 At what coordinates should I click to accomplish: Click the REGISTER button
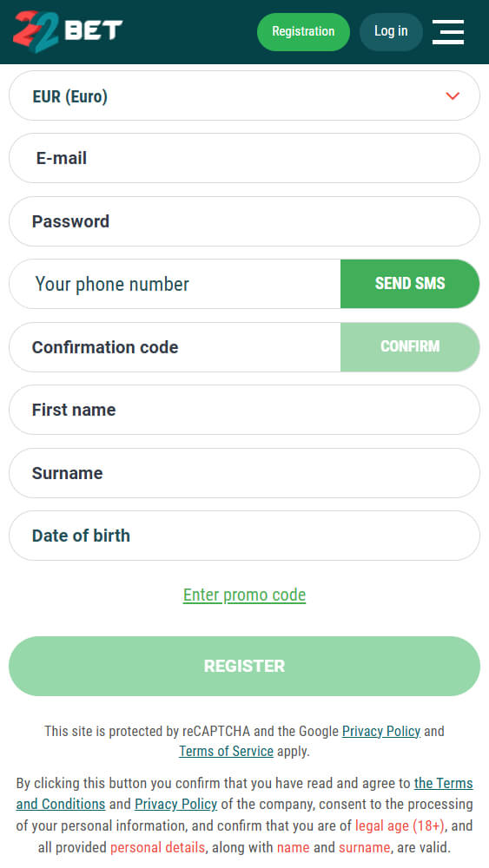point(244,666)
